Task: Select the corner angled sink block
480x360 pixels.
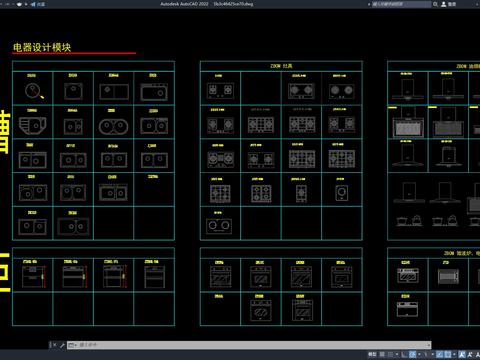Action: point(33,125)
